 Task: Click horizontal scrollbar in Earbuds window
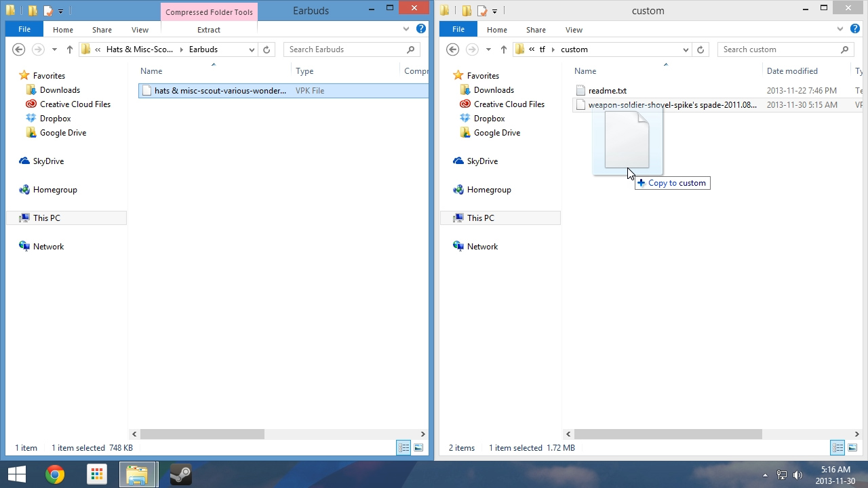(x=202, y=434)
